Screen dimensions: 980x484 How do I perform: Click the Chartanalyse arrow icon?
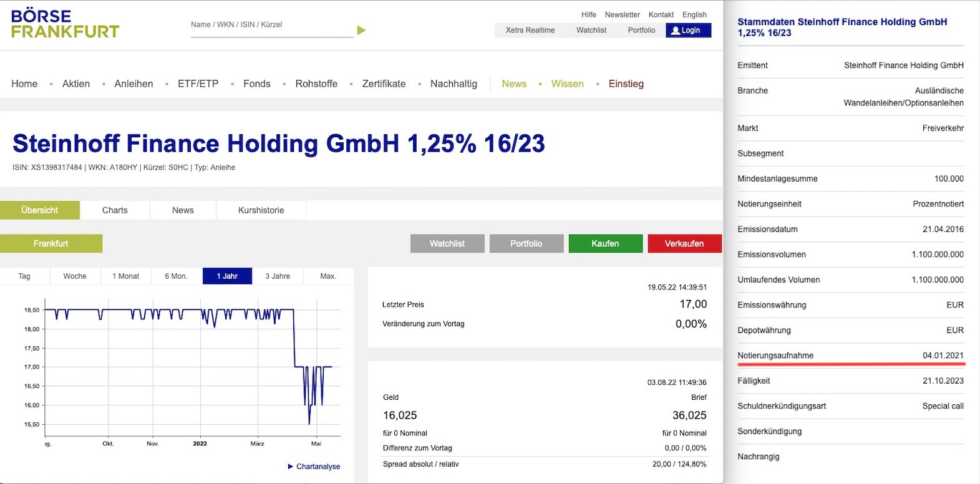point(291,467)
